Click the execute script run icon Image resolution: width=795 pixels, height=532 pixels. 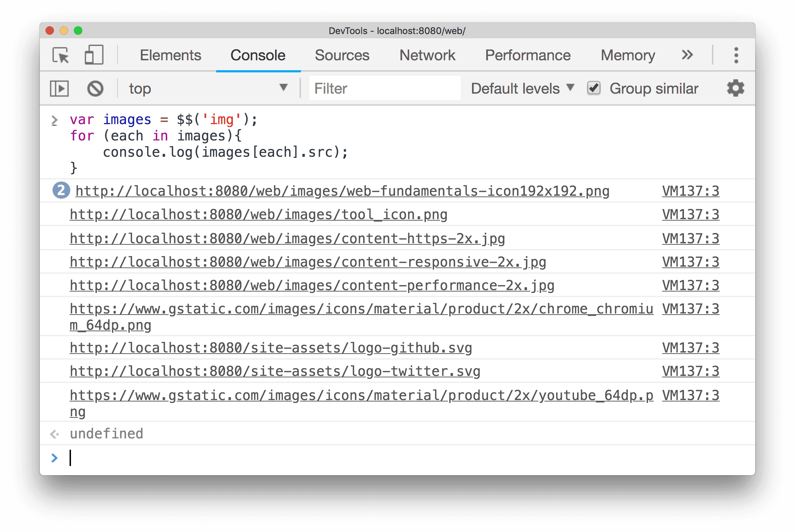(x=59, y=88)
